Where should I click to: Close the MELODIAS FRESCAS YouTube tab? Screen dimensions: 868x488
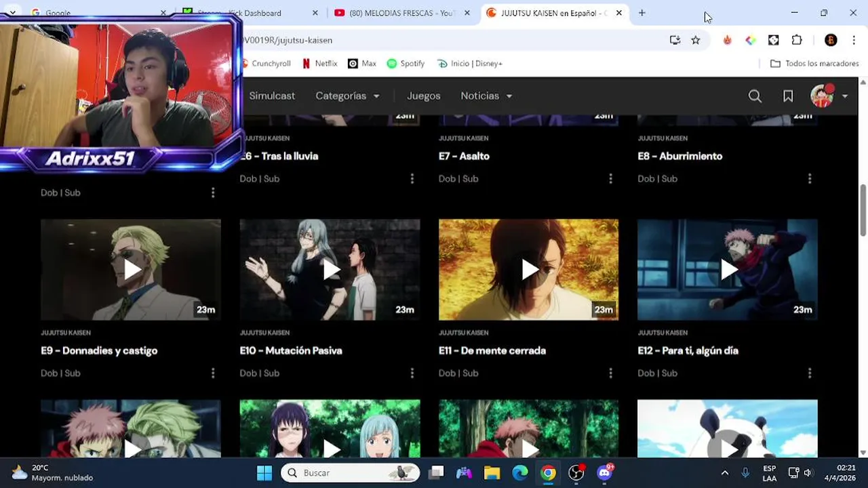coord(467,13)
